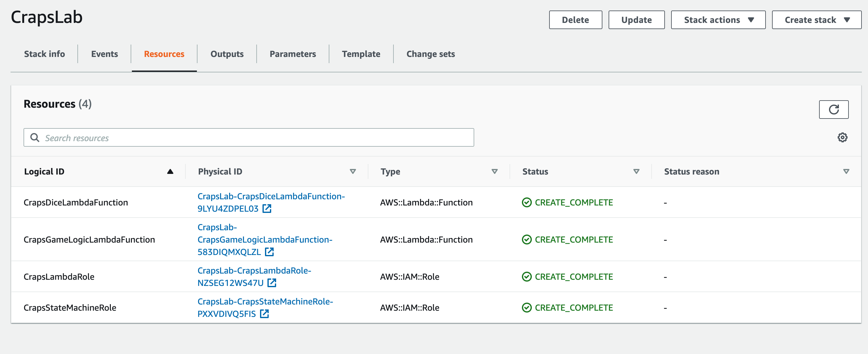
Task: Click CREATE_COMPLETE status text for CrapsLambdaRole
Action: click(574, 277)
